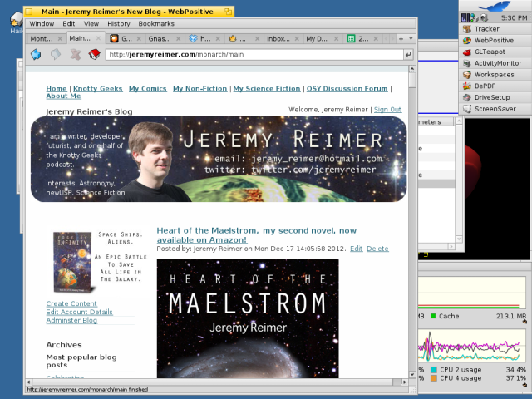Click the Delete link for the post

coord(377,249)
